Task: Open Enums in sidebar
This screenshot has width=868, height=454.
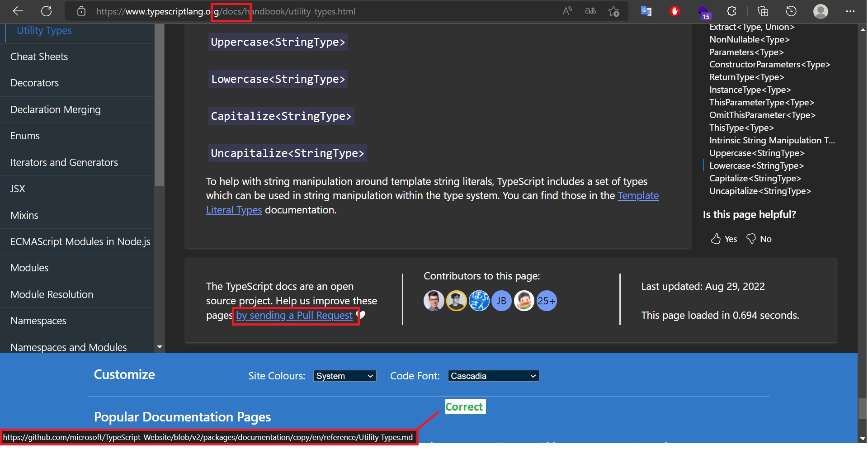Action: pyautogui.click(x=77, y=136)
